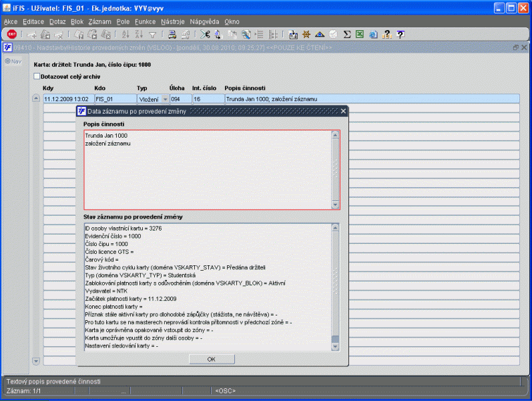Open the Záznam menu
Viewport: 532px width, 401px height.
coord(99,22)
